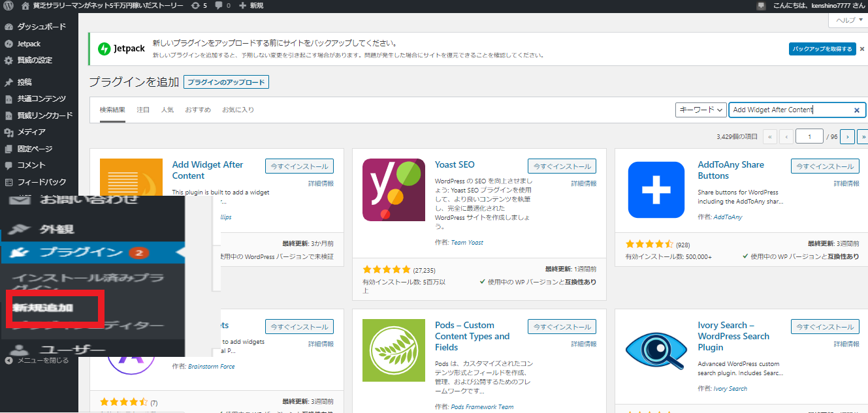
Task: Click the pin icon beside 投稿
Action: point(8,82)
